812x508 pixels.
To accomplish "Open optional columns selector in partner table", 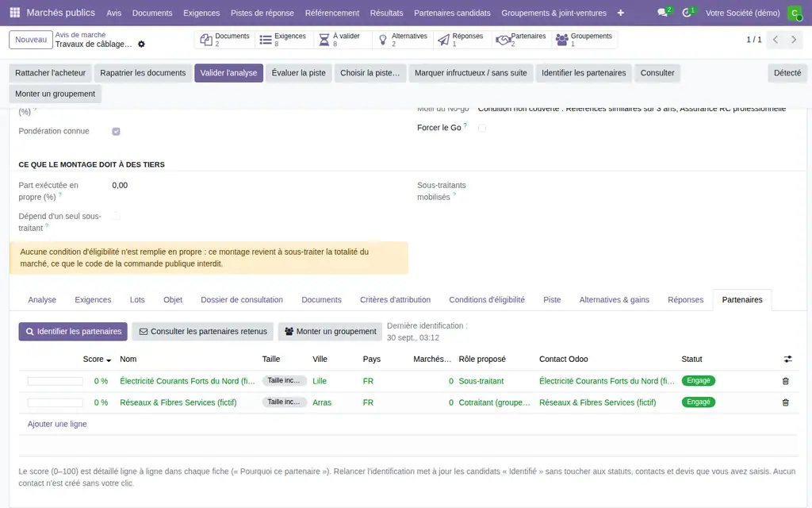I will pyautogui.click(x=787, y=359).
